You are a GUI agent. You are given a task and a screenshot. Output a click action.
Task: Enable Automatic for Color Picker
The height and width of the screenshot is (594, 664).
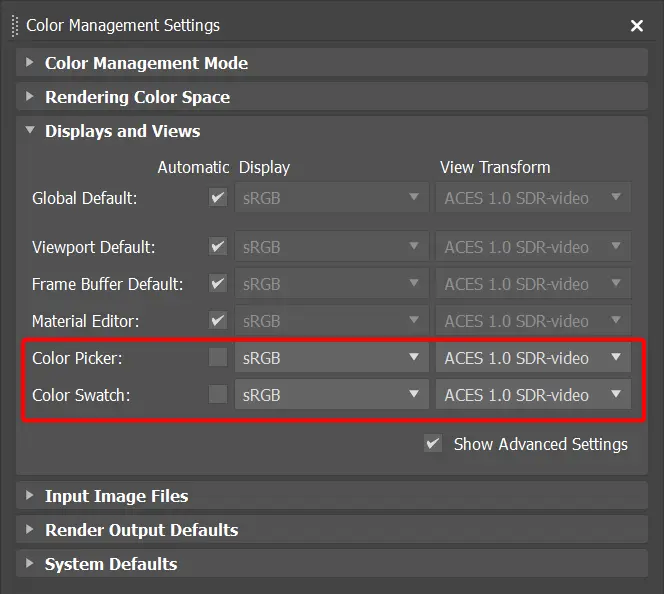[x=218, y=357]
